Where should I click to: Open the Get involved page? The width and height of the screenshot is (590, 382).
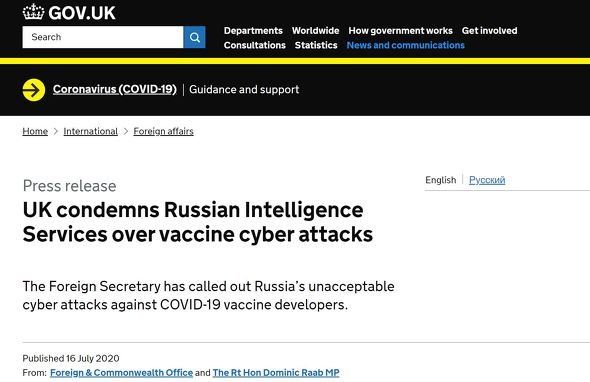tap(490, 31)
